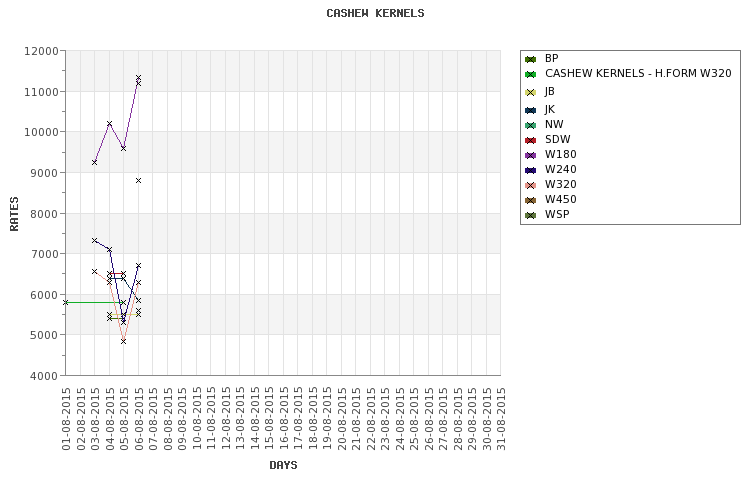
Task: Select the BP legend label
Action: [x=551, y=58]
